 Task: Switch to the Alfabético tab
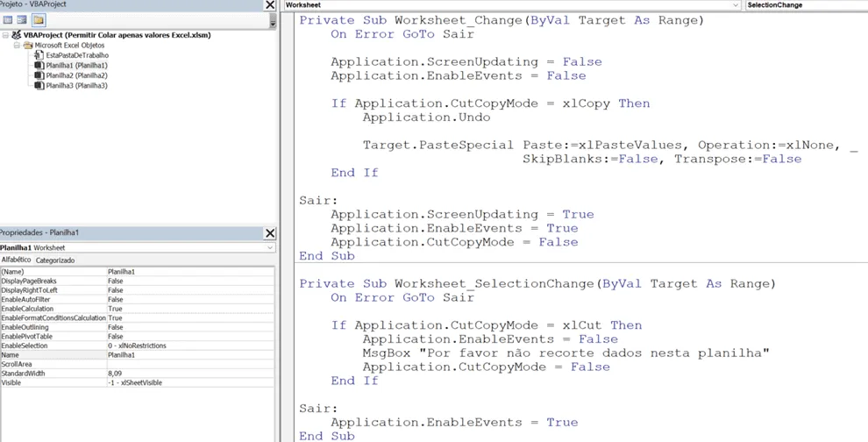click(16, 260)
